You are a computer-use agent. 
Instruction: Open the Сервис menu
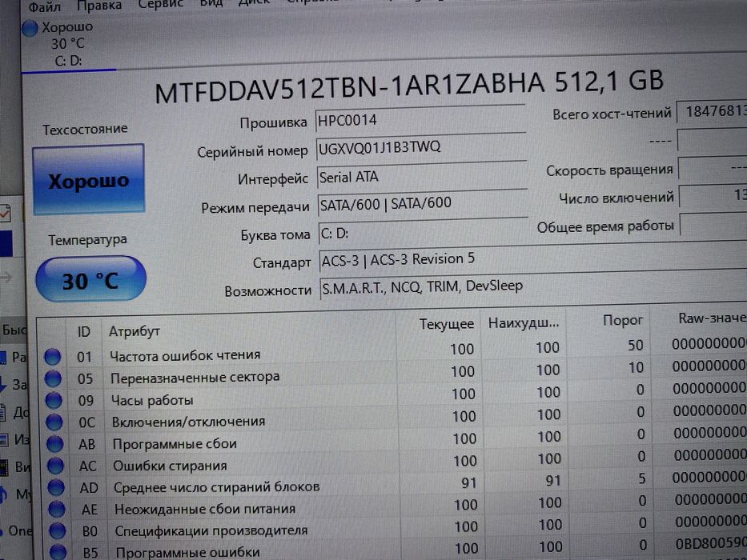[x=161, y=4]
